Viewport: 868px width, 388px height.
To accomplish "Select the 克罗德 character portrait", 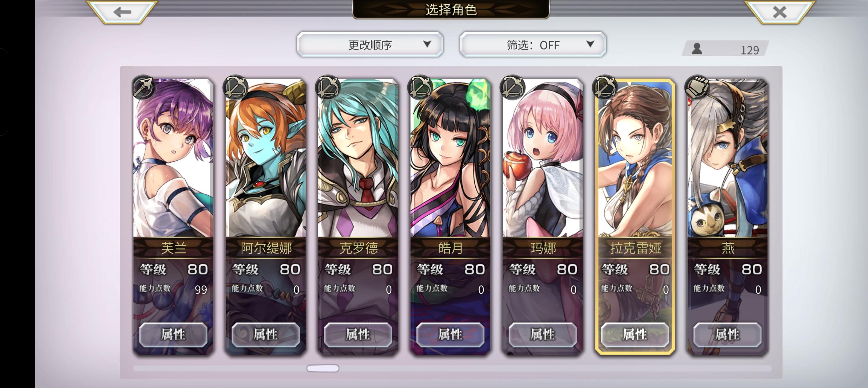I will click(358, 158).
